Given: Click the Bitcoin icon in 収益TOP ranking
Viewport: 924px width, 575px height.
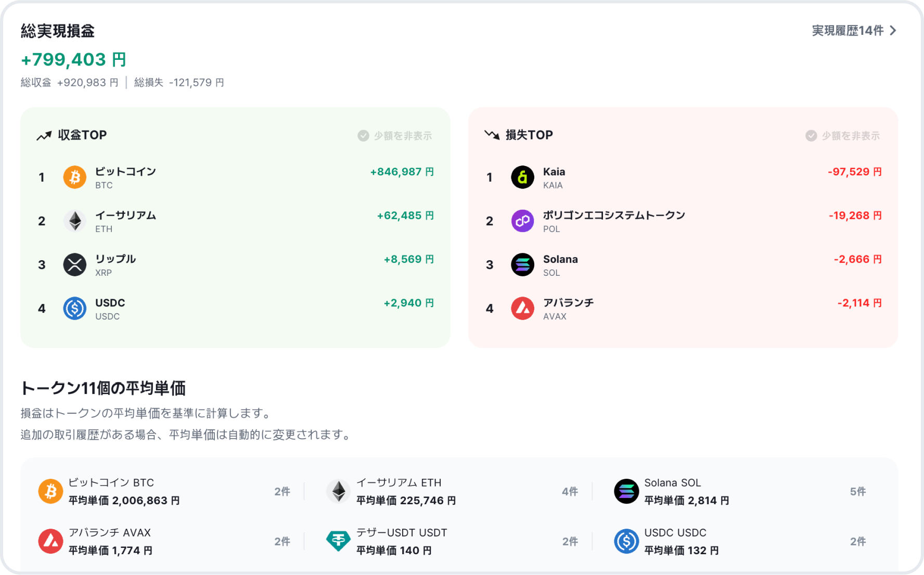Looking at the screenshot, I should 74,177.
